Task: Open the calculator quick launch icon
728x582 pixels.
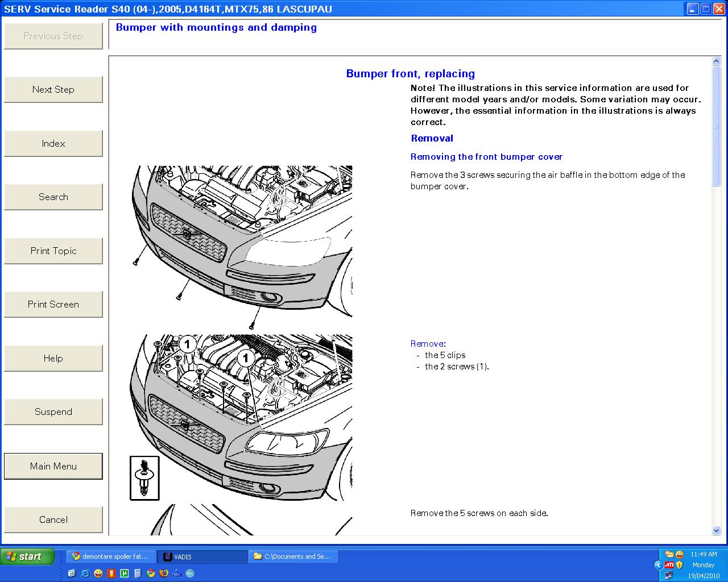Action: coord(138,573)
